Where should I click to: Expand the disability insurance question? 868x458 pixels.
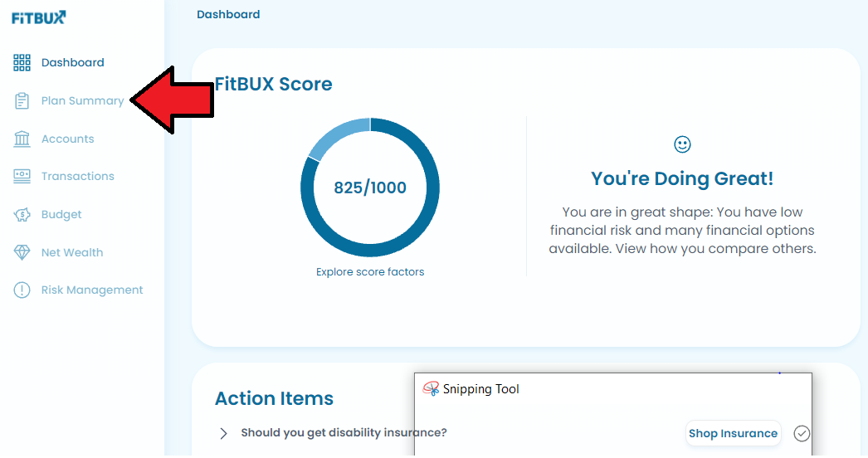[x=223, y=433]
